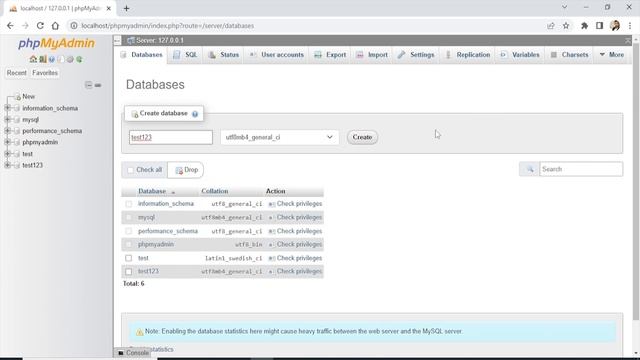Open Chrome three-dot menu
The width and height of the screenshot is (640, 360).
pos(630,26)
